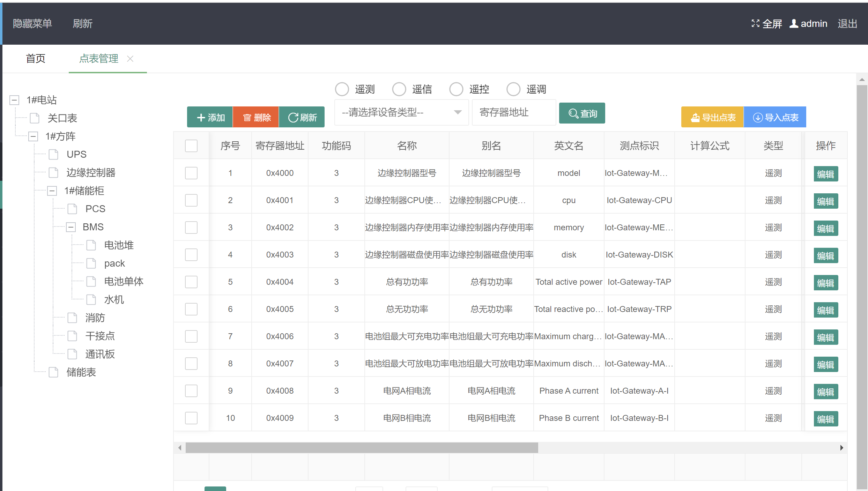
Task: Click the Phase B current cell
Action: point(569,418)
